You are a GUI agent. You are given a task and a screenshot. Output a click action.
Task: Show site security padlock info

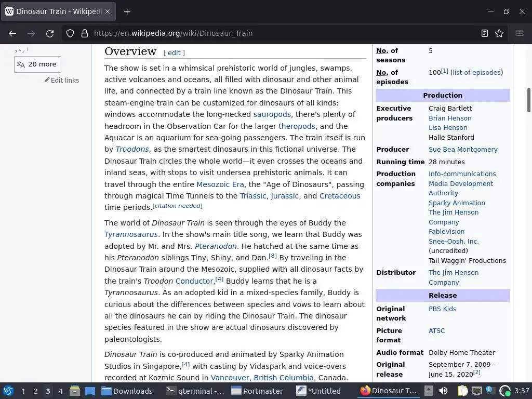tap(85, 33)
